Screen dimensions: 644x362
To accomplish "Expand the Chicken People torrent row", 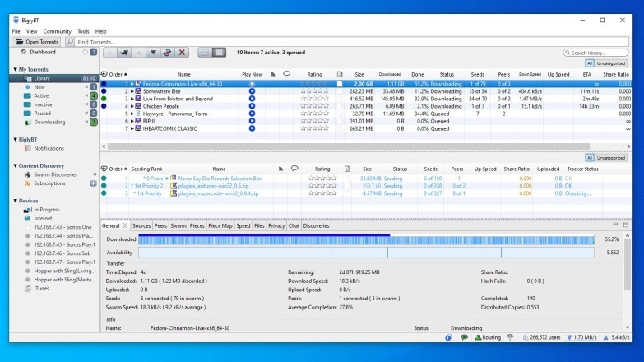I will coord(132,106).
